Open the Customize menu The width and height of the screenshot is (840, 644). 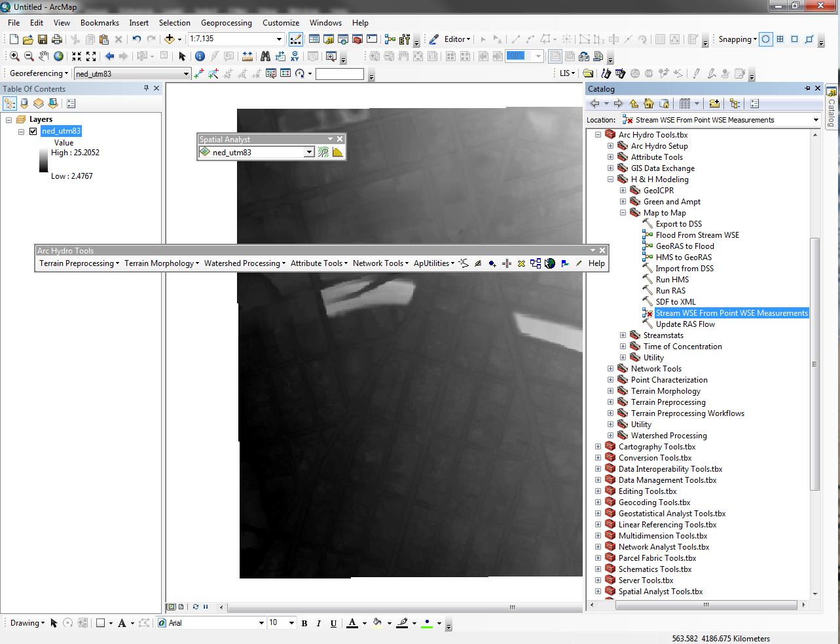pos(281,22)
